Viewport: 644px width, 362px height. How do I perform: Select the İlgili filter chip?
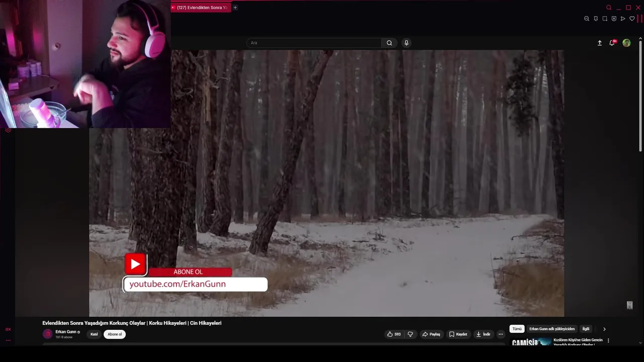pyautogui.click(x=586, y=329)
